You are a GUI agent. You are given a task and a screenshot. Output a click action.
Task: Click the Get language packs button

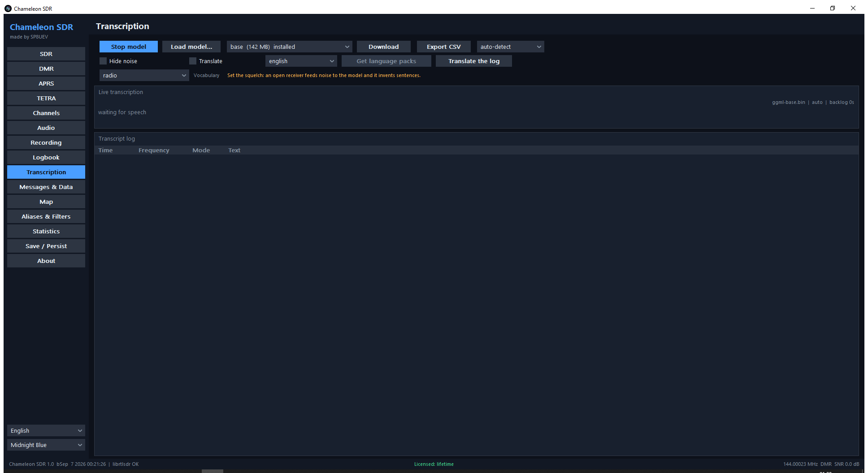click(x=386, y=61)
